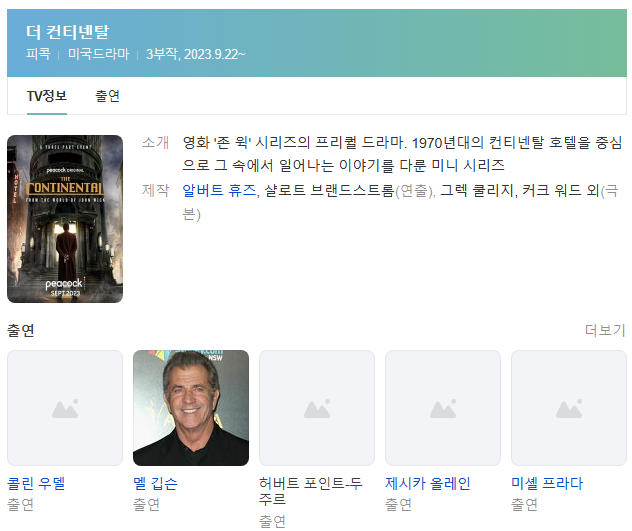Click 허버트 포인트-두주르's placeholder image icon
This screenshot has width=632, height=531.
(317, 408)
